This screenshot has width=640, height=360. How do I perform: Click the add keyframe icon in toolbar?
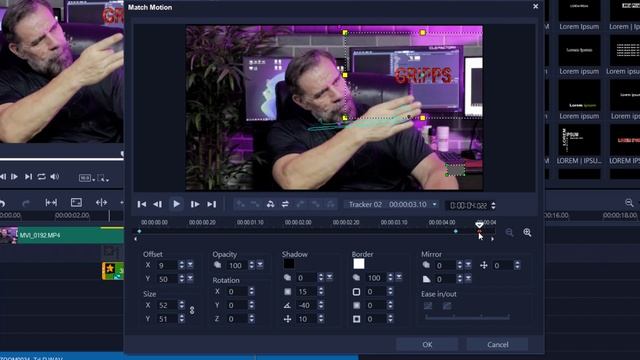click(240, 204)
